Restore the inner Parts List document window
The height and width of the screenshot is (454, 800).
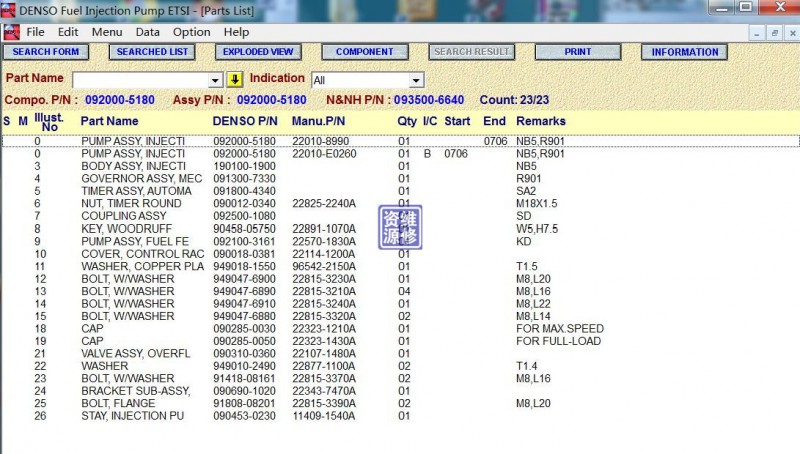coord(774,34)
